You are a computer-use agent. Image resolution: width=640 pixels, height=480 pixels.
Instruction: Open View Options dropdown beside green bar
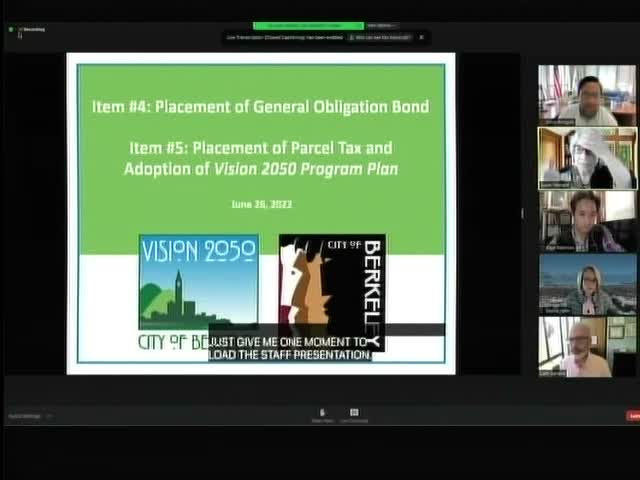pos(381,25)
